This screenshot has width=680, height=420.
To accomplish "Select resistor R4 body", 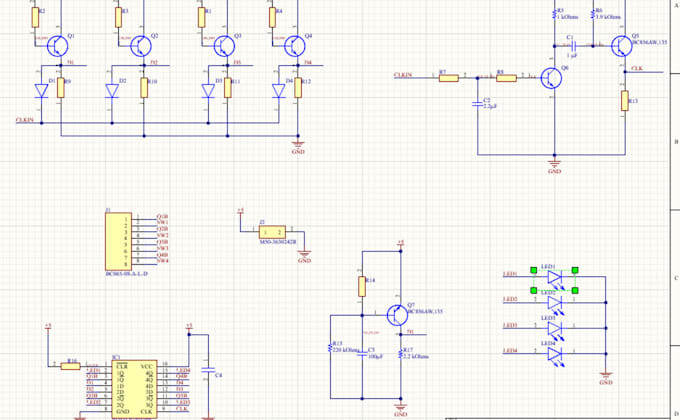I will (x=272, y=17).
